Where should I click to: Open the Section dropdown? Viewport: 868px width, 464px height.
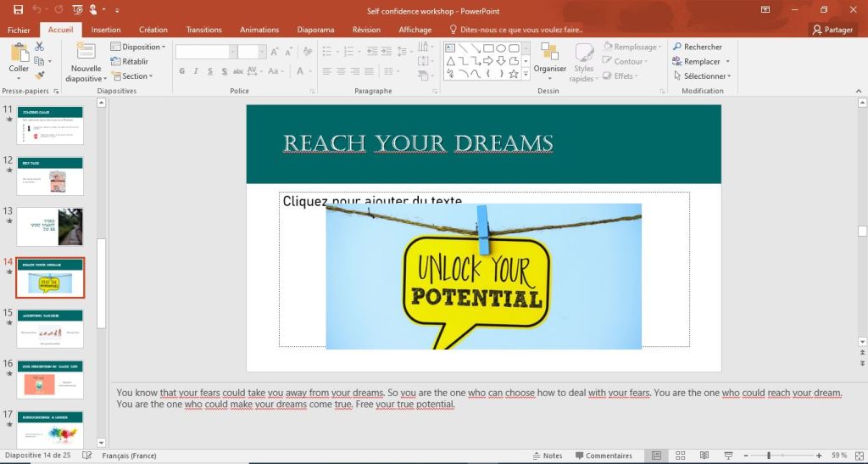(x=136, y=75)
